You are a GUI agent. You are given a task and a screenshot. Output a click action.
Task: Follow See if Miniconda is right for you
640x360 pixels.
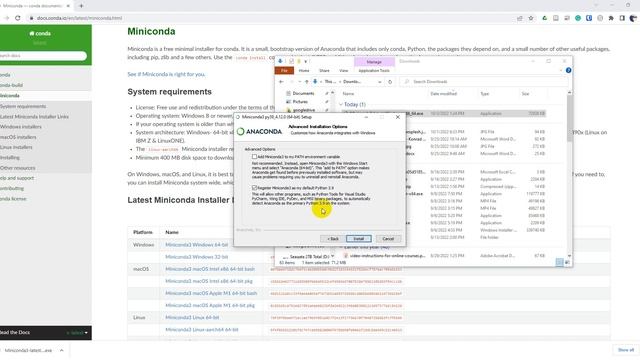click(x=166, y=74)
